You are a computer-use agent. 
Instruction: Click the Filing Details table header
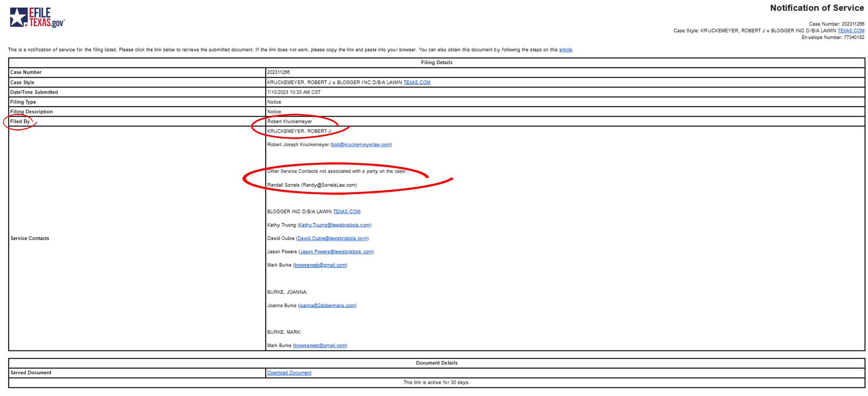436,62
